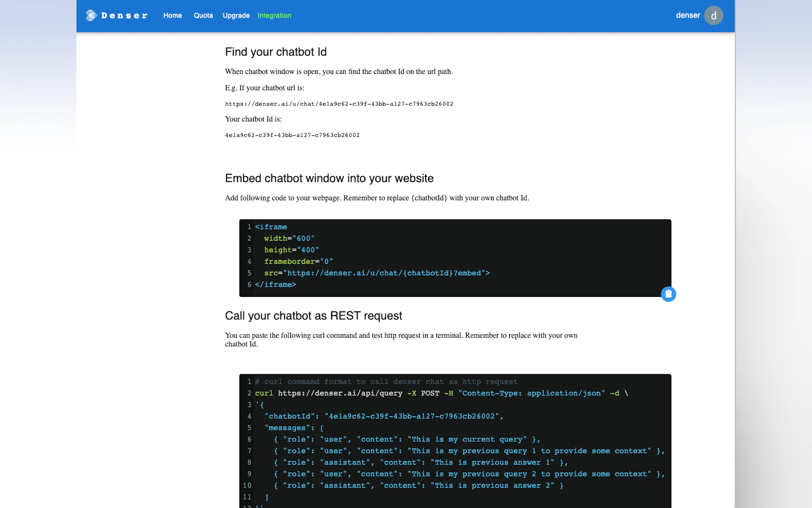Open the Upgrade page
The height and width of the screenshot is (508, 812).
tap(236, 15)
